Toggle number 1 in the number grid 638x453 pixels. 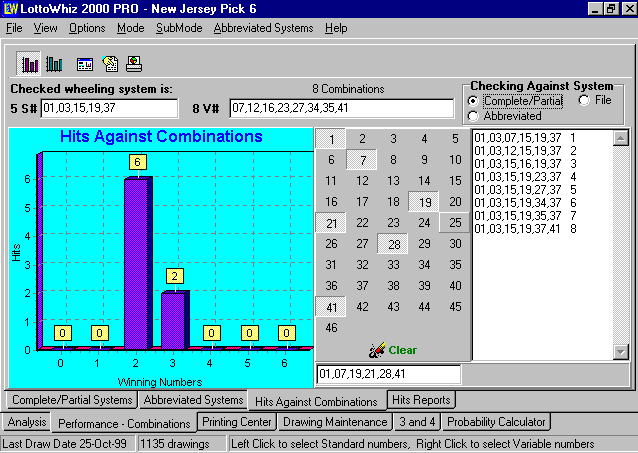(331, 139)
